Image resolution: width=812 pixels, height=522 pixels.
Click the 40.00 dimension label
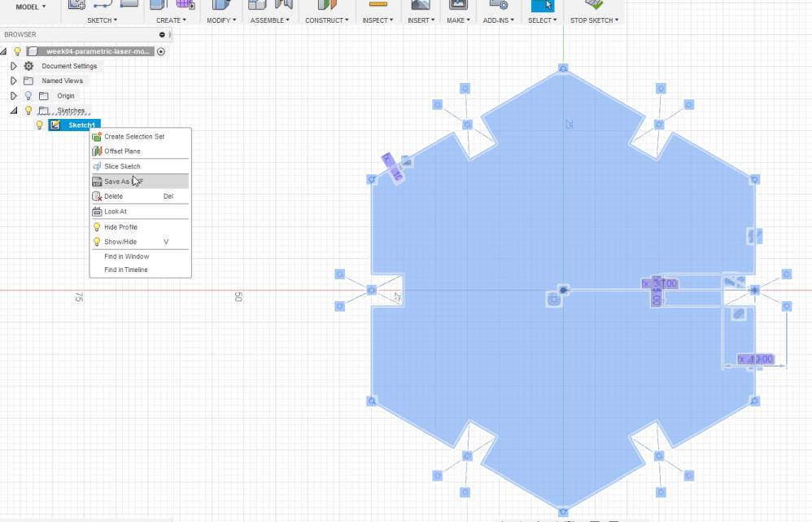click(756, 359)
